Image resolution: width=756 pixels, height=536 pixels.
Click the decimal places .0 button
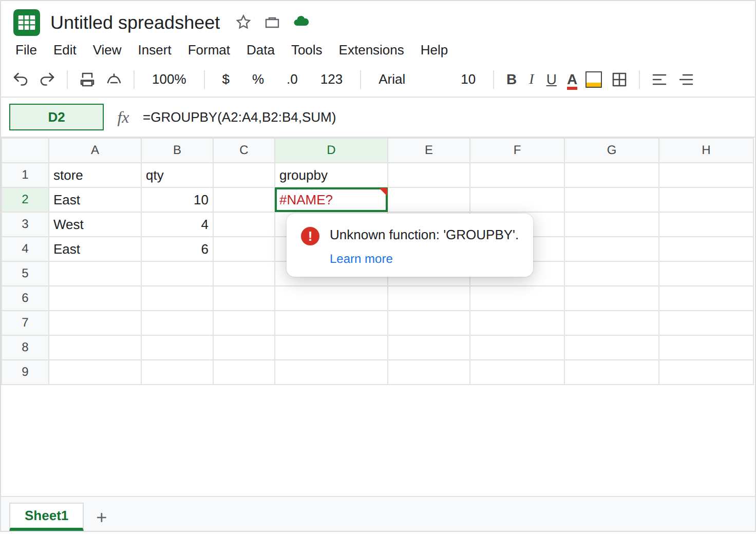[x=292, y=80]
